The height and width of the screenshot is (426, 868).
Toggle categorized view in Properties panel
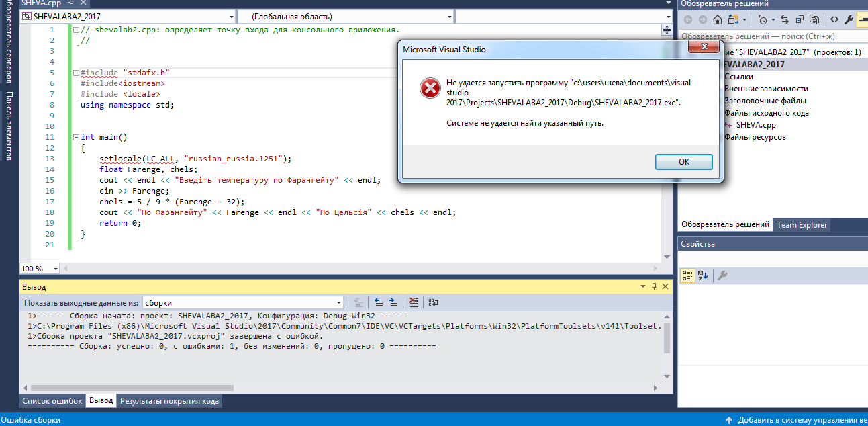pos(687,275)
